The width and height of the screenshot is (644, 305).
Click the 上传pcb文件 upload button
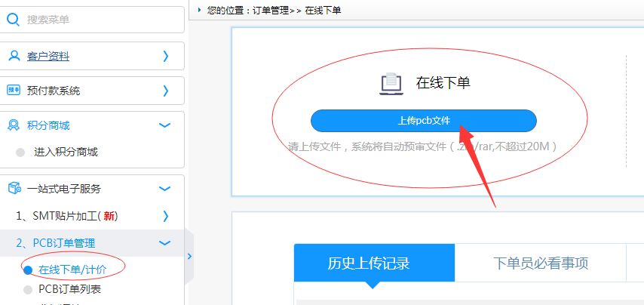tap(423, 121)
